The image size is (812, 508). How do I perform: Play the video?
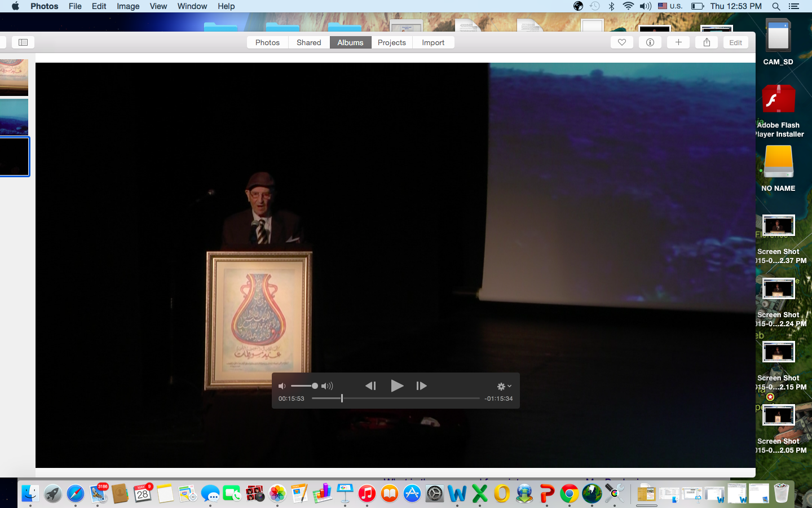[397, 386]
